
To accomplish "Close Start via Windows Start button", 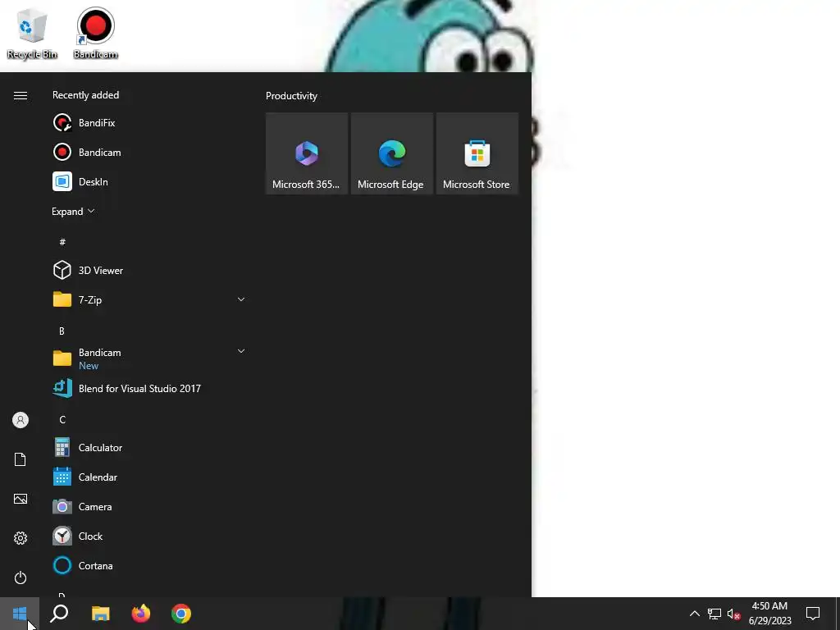I will click(20, 614).
